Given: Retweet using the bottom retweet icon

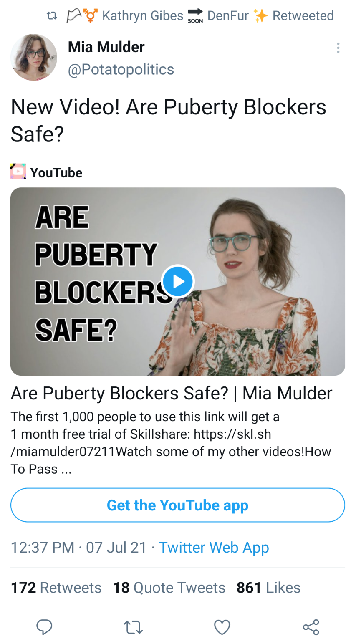Looking at the screenshot, I should pyautogui.click(x=134, y=627).
